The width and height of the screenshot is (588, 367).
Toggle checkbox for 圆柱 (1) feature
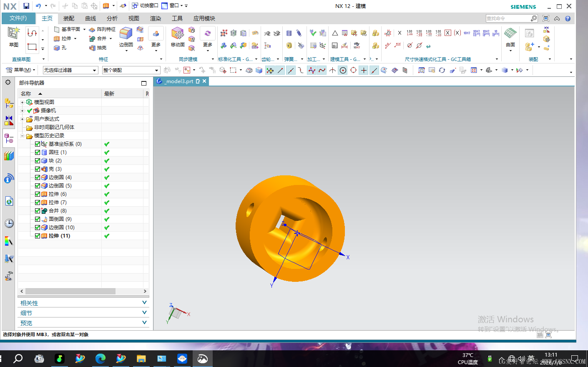pos(38,152)
